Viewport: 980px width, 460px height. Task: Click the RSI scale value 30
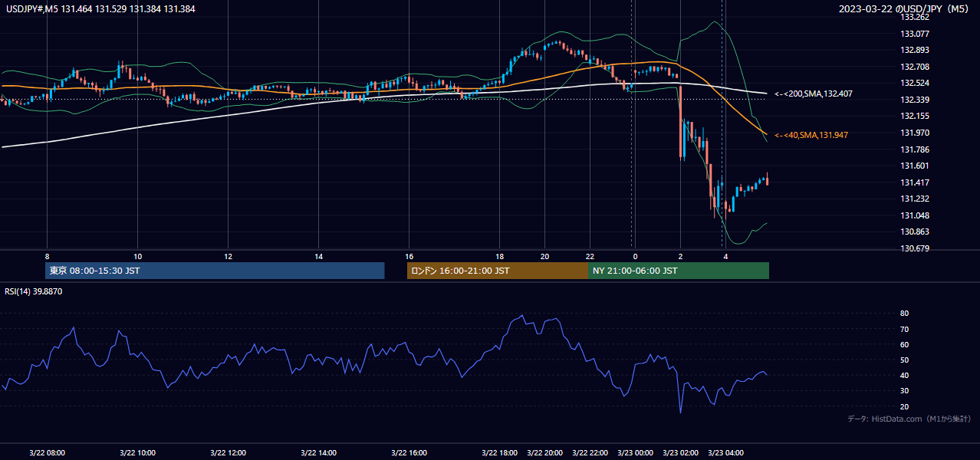click(x=904, y=391)
